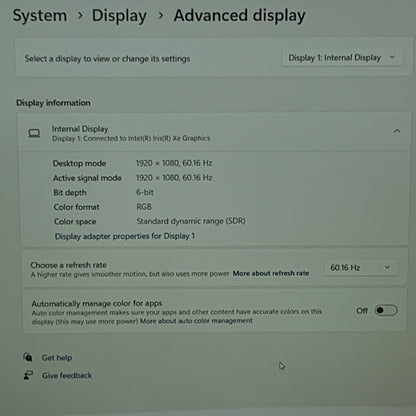Click the Give feedback person icon
The image size is (416, 416).
pos(28,375)
